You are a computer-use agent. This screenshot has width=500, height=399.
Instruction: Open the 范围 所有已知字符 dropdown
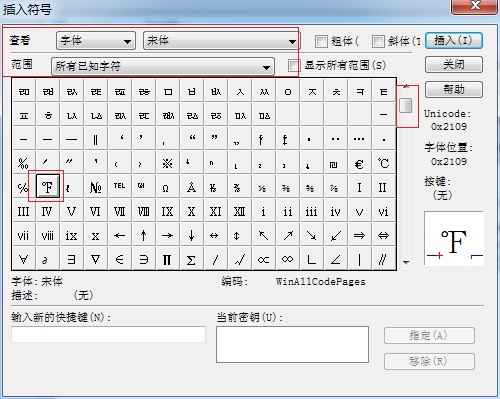point(163,66)
